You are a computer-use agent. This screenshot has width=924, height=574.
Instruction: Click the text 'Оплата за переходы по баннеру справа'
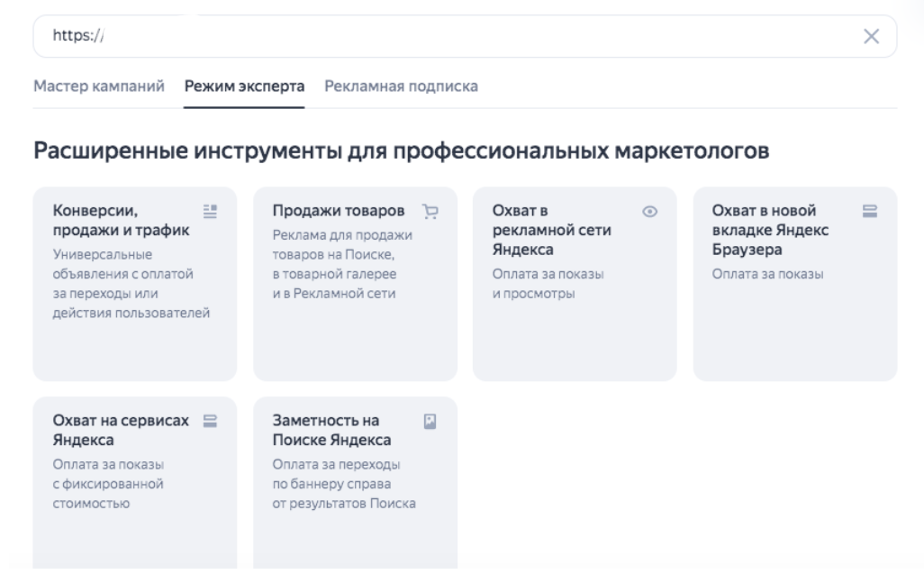click(x=336, y=474)
